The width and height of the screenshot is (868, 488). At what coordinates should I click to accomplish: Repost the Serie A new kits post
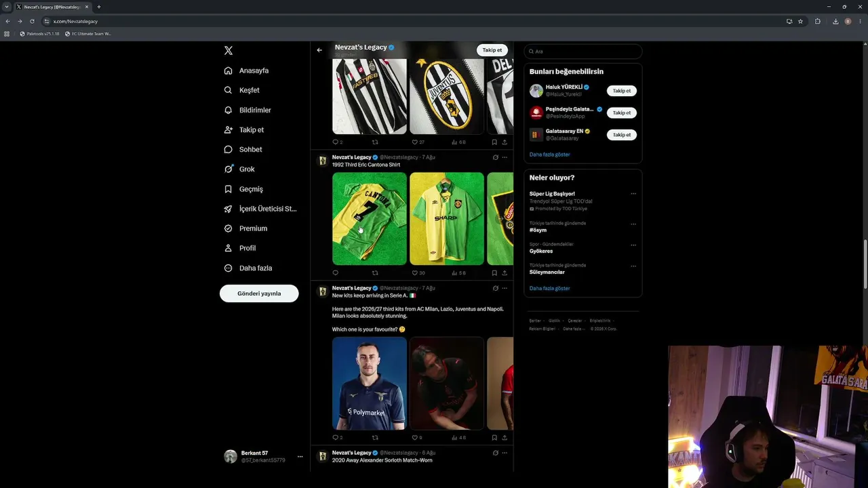click(x=375, y=438)
